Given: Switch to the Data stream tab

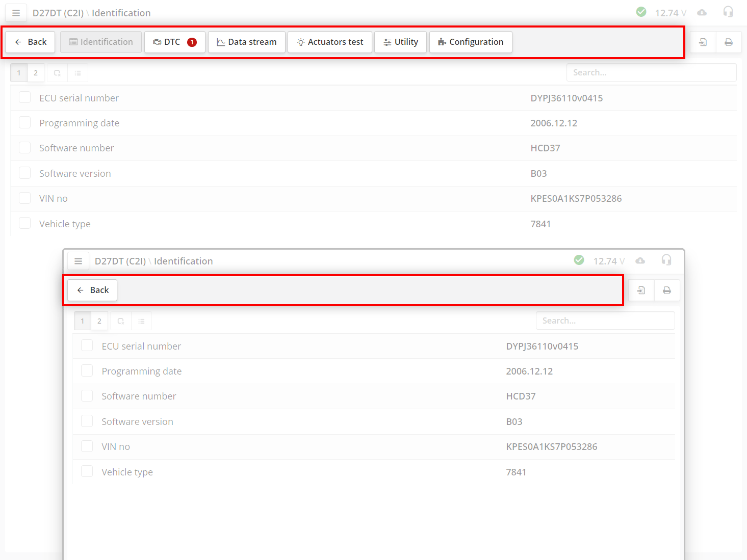Looking at the screenshot, I should (x=246, y=42).
